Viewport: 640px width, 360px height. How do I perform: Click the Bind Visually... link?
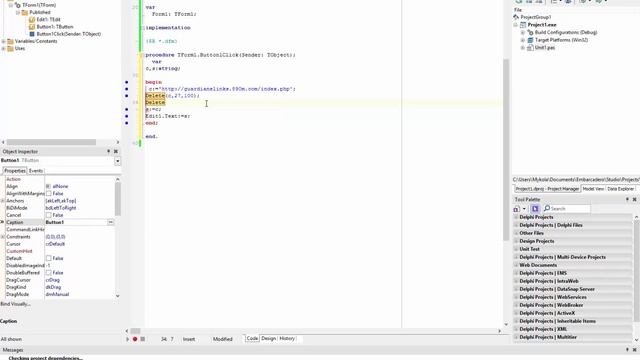(x=16, y=304)
